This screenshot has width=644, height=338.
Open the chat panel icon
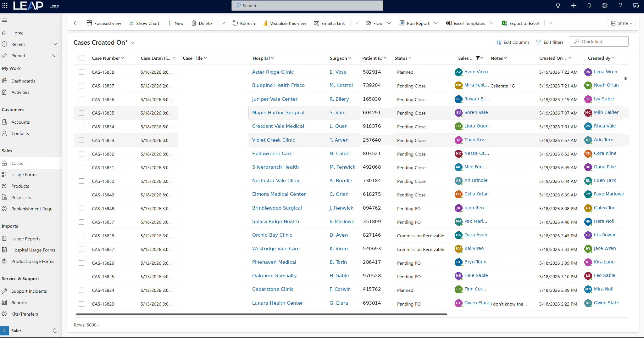[636, 6]
